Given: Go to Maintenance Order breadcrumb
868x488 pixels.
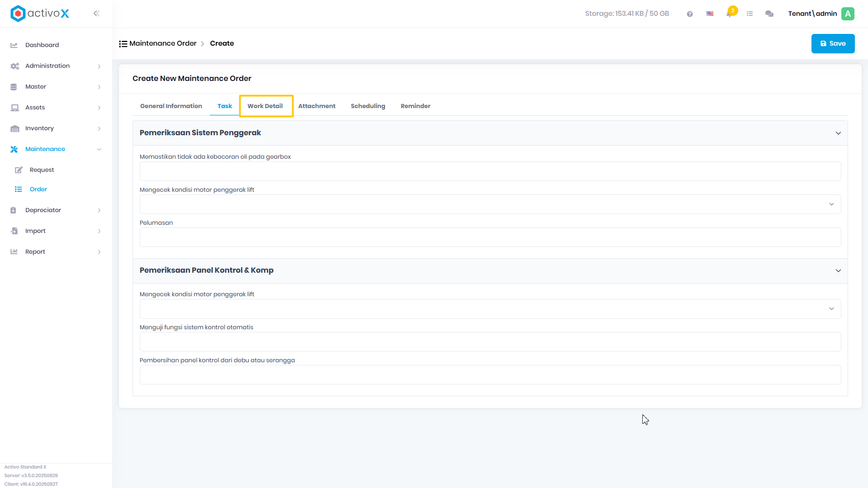Looking at the screenshot, I should pos(163,43).
